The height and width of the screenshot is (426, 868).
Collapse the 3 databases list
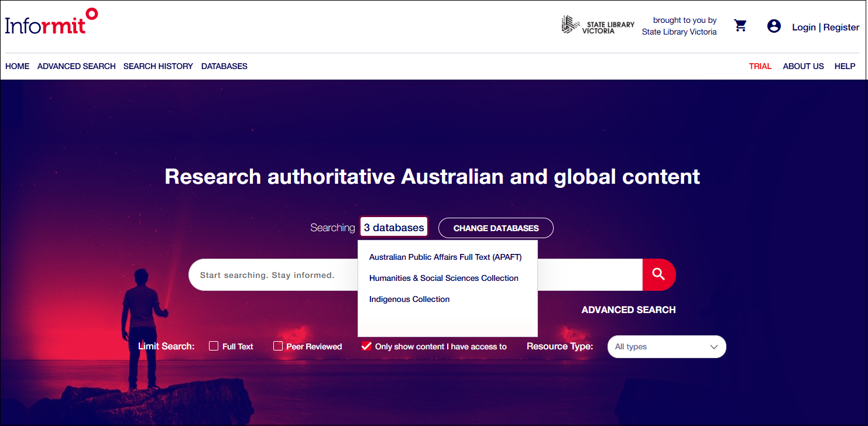pyautogui.click(x=393, y=228)
